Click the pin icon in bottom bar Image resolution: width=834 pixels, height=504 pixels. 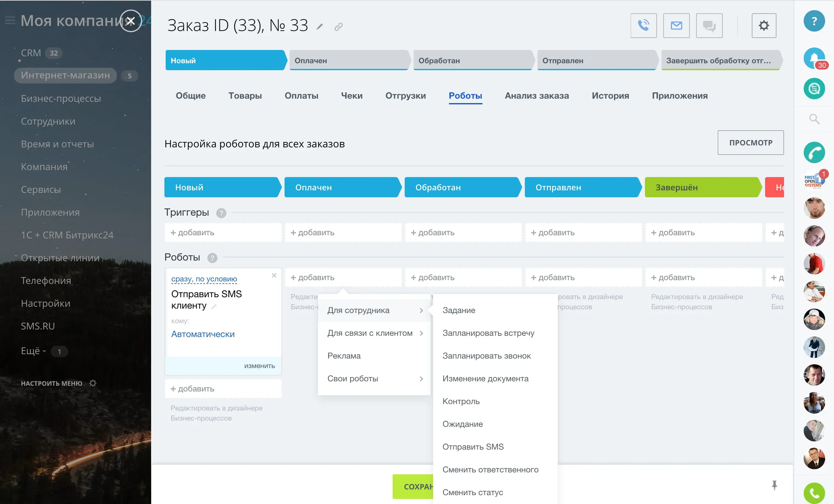click(774, 485)
